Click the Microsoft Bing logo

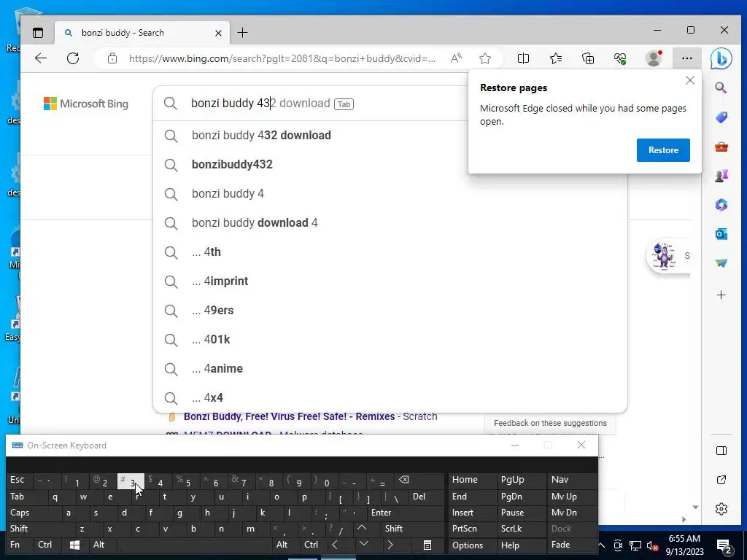point(86,104)
